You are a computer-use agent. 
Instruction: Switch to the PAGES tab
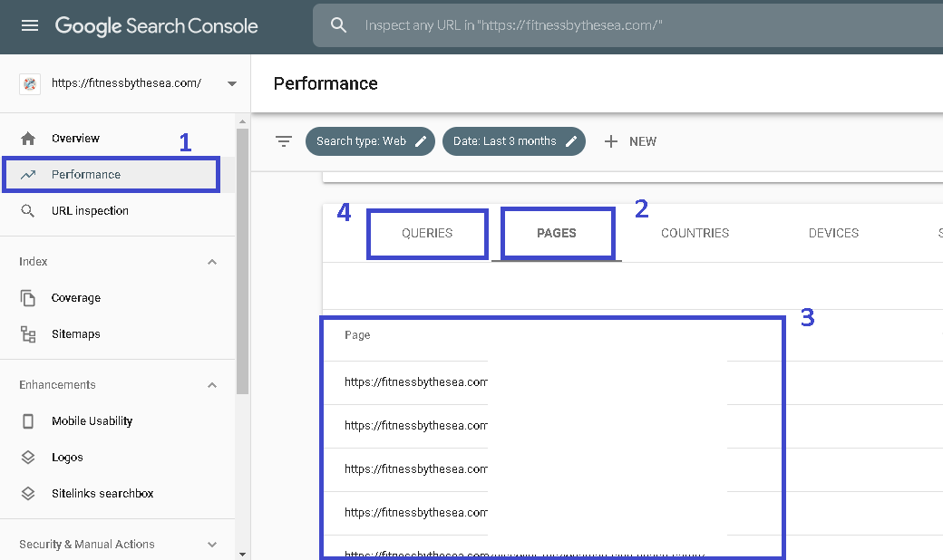(557, 233)
